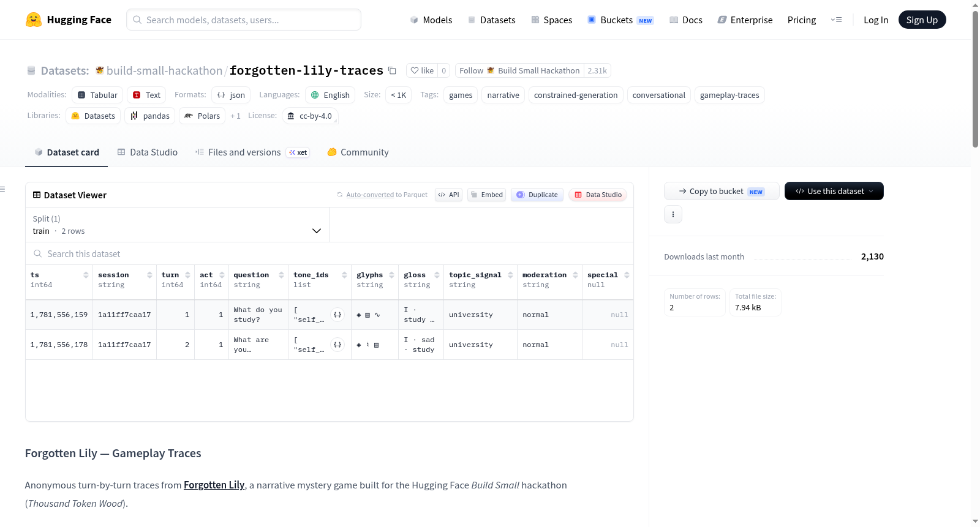Sort by the topic_signal column
This screenshot has height=527, width=980.
510,275
